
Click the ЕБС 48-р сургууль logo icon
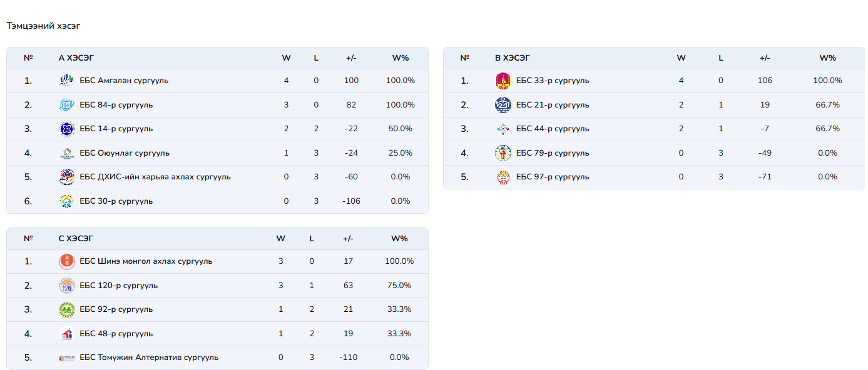coord(66,334)
